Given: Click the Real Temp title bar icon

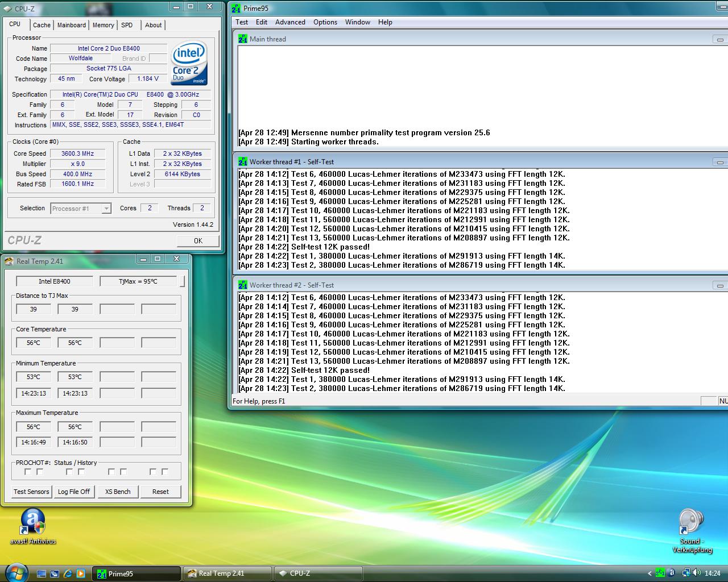Looking at the screenshot, I should 9,261.
